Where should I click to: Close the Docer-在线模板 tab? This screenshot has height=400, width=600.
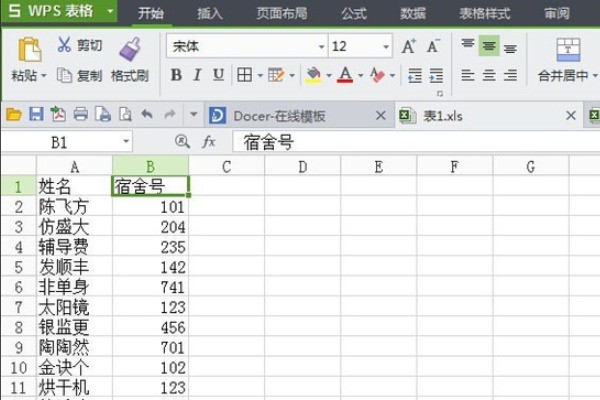[x=381, y=115]
